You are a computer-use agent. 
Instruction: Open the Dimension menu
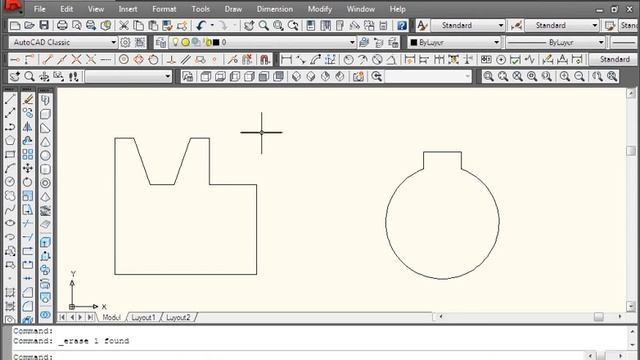[x=275, y=9]
